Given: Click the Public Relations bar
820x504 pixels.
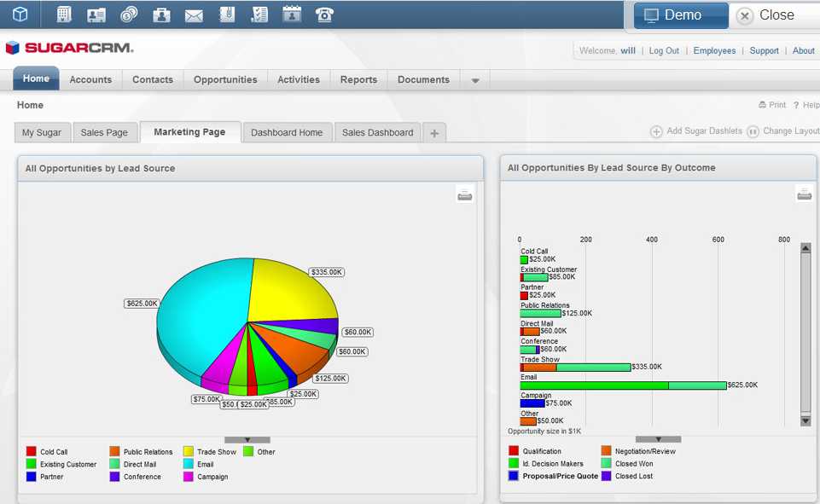Looking at the screenshot, I should click(540, 313).
